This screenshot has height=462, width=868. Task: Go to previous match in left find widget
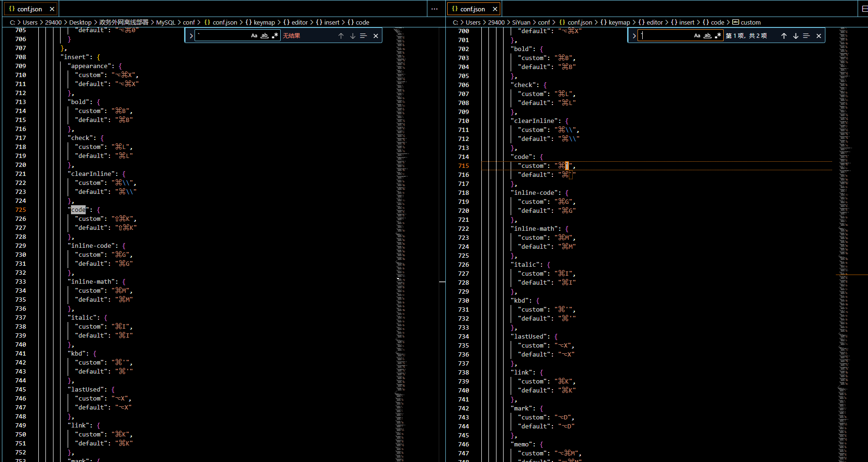pyautogui.click(x=341, y=36)
